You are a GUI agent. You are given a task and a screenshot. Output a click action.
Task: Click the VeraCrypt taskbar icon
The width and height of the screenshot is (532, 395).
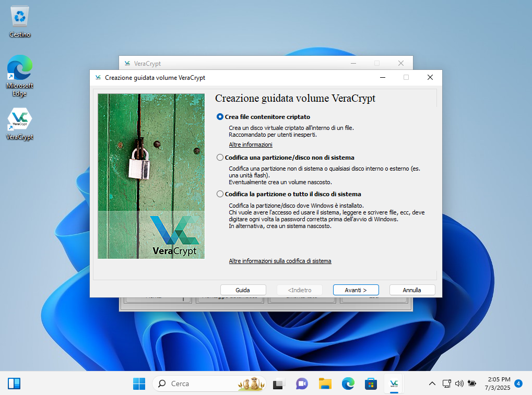pyautogui.click(x=394, y=384)
